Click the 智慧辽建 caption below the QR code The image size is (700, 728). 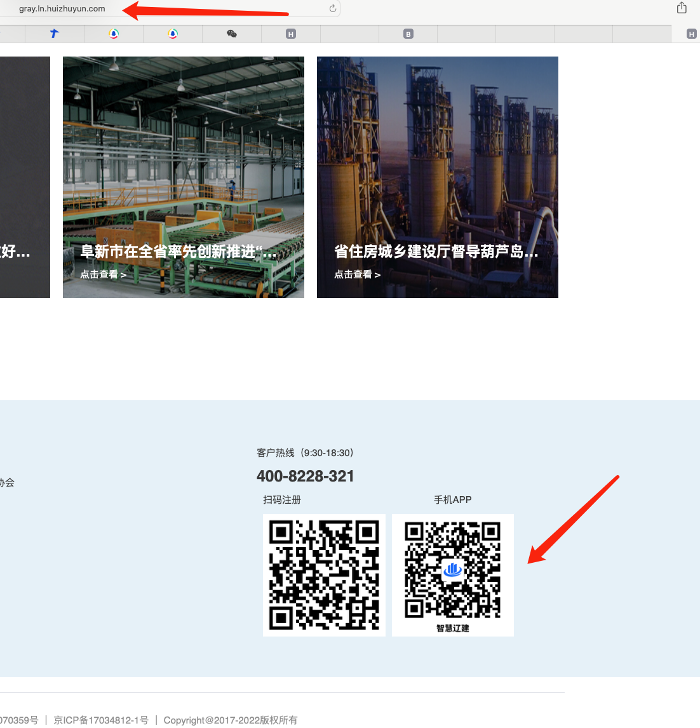click(452, 628)
